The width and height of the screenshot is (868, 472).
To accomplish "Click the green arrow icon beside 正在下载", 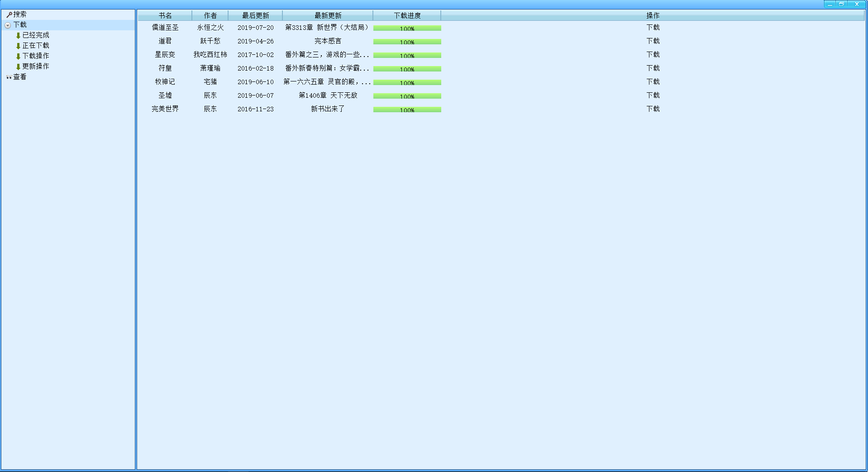I will click(x=18, y=46).
